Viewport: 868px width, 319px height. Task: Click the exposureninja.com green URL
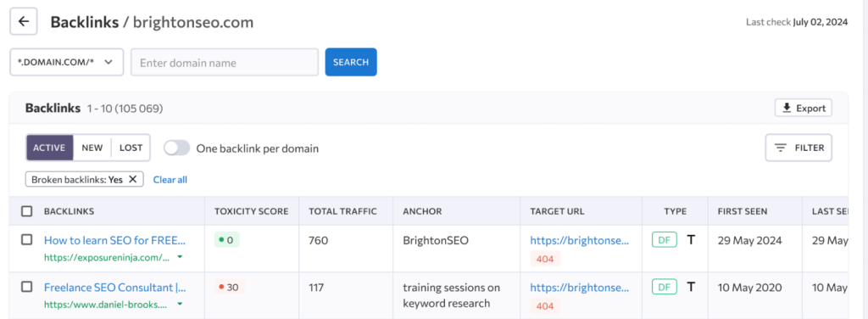(107, 257)
